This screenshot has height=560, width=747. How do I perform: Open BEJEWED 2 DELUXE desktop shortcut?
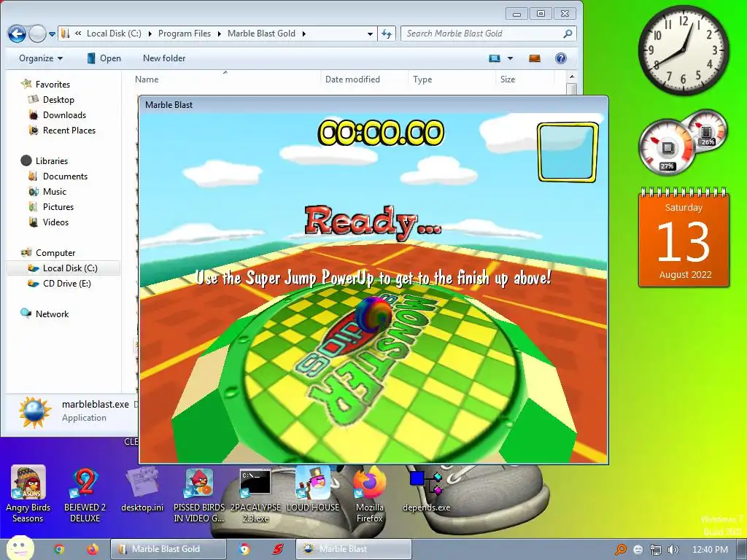tap(85, 494)
